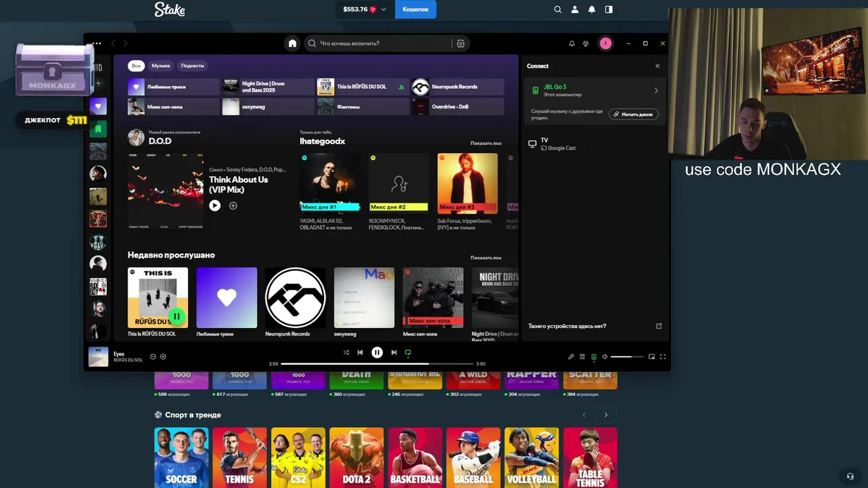Viewport: 868px width, 488px height.
Task: Click Твоего устройства здесь нет link
Action: [568, 326]
